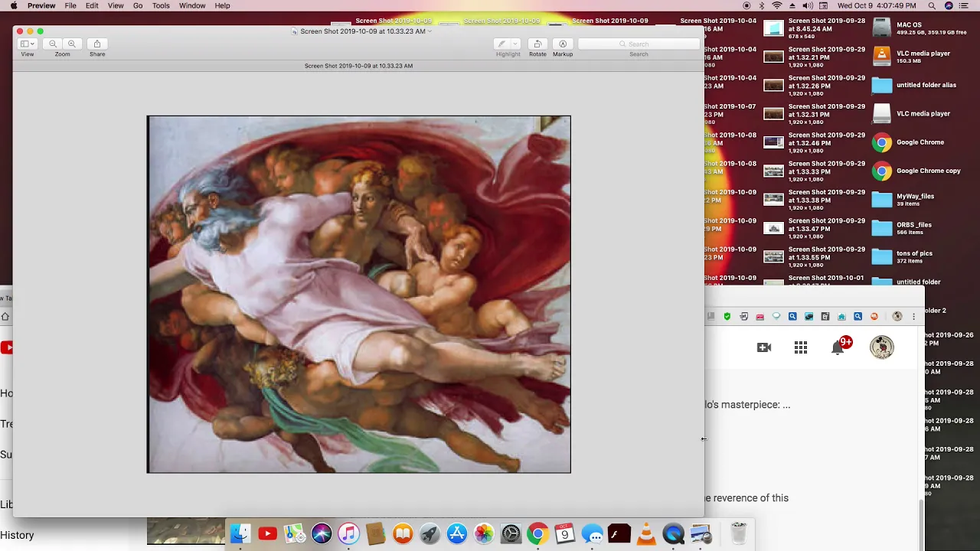Open YouTube apps grid icon in Chrome
Image resolution: width=980 pixels, height=551 pixels.
[x=801, y=347]
